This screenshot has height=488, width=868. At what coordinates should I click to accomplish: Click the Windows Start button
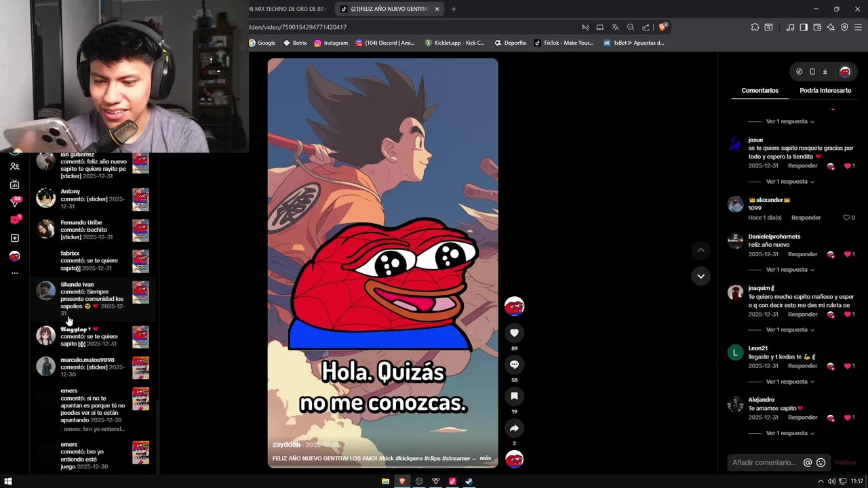click(x=8, y=481)
